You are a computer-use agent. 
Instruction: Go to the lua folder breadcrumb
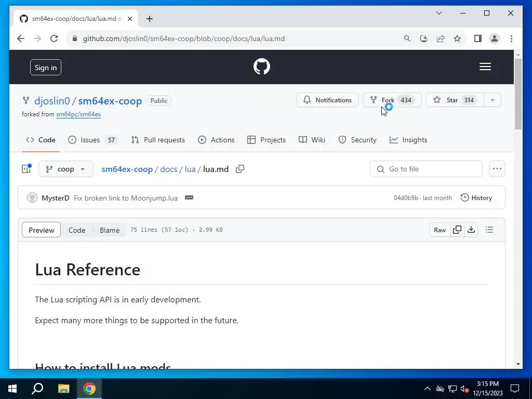click(x=190, y=169)
